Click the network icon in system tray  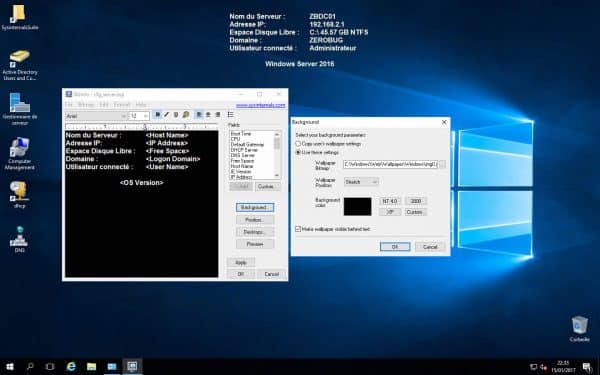click(x=533, y=367)
